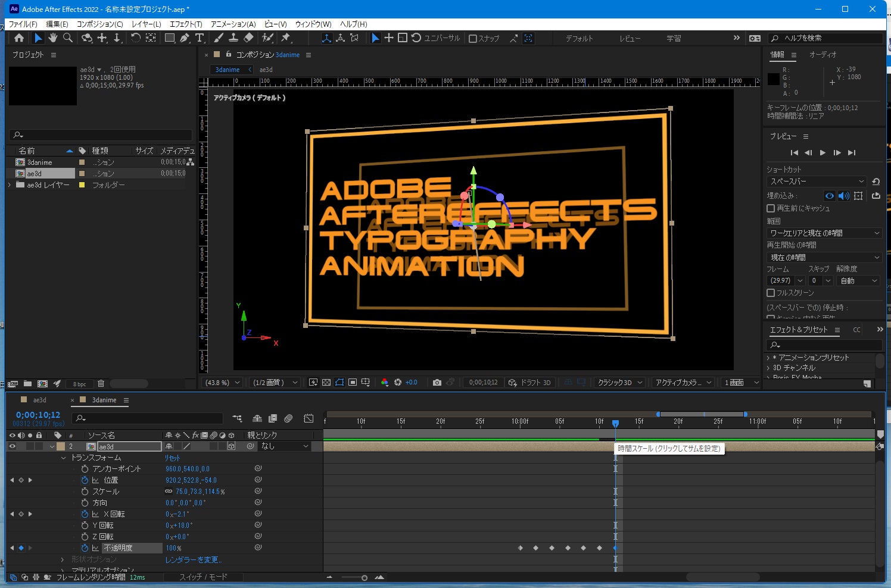Enable the 再生前にキャッシュ checkbox

pos(771,208)
